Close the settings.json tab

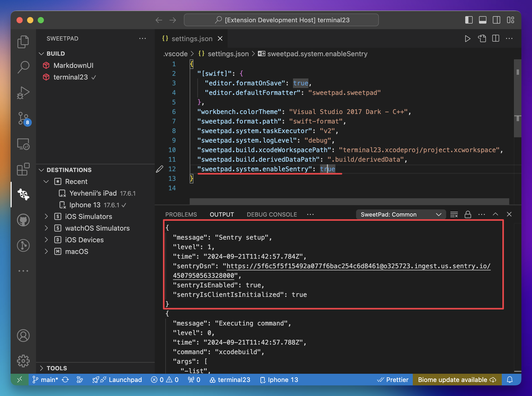220,39
